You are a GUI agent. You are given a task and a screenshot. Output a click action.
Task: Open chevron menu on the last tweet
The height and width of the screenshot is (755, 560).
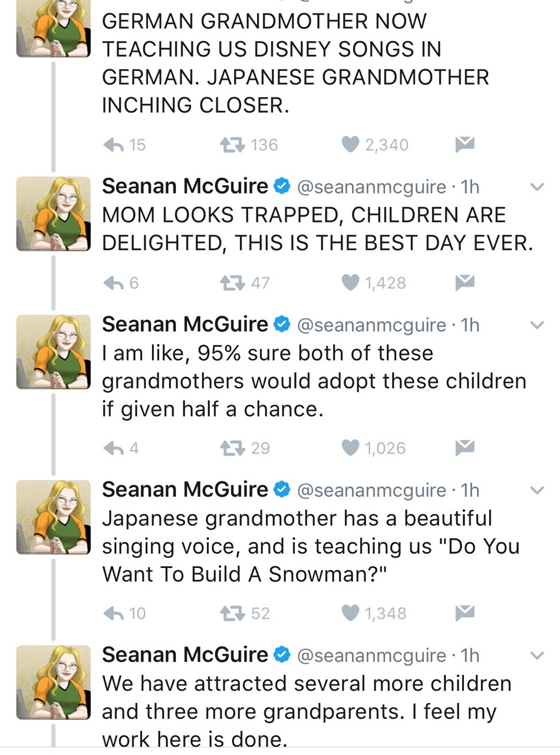(536, 655)
